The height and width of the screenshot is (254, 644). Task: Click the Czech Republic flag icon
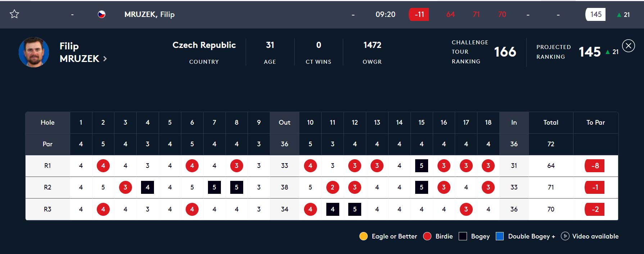point(102,14)
